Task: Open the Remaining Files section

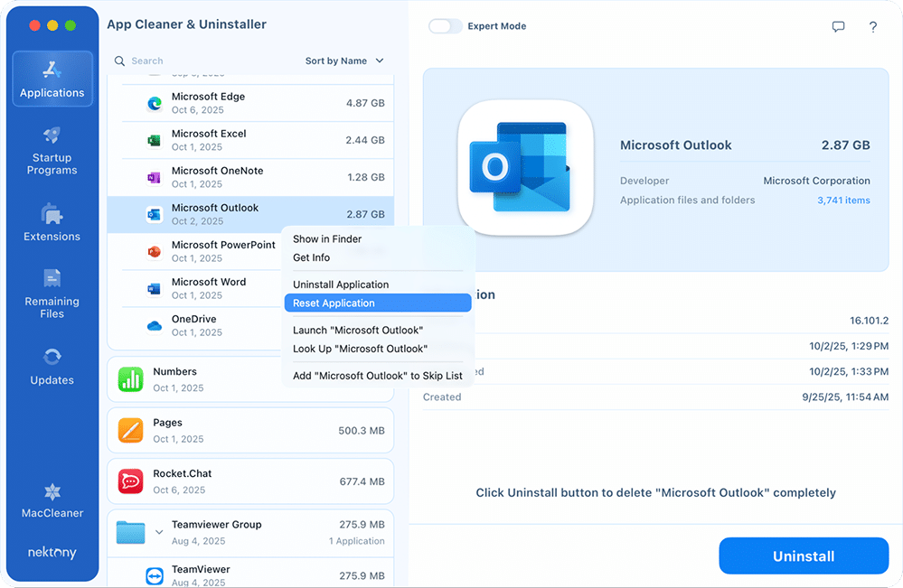Action: 52,291
